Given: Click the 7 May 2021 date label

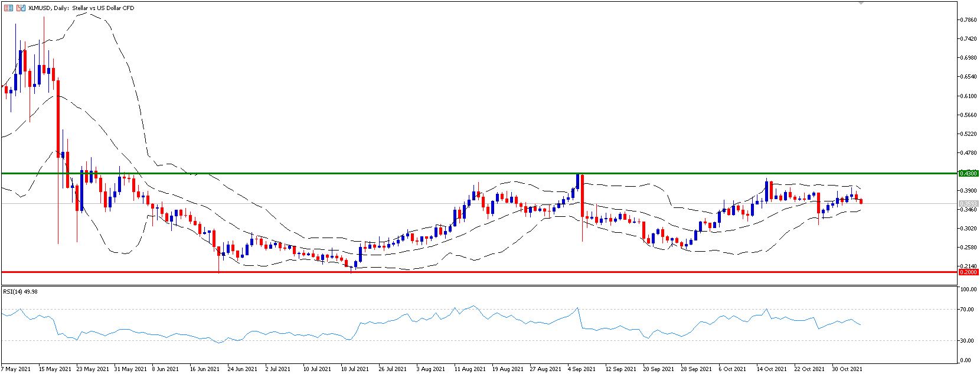Looking at the screenshot, I should (x=17, y=369).
